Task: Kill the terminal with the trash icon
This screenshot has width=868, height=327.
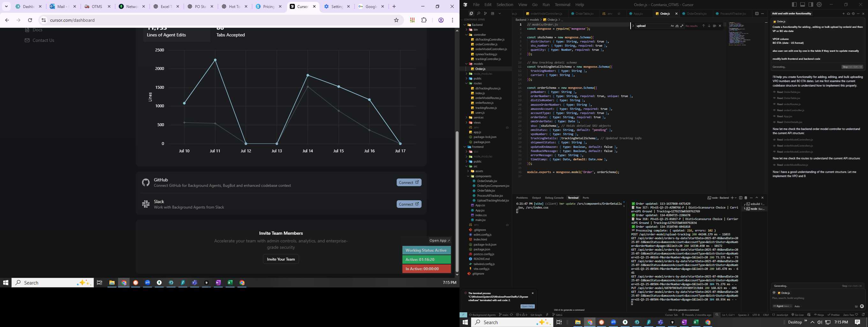Action: point(746,198)
